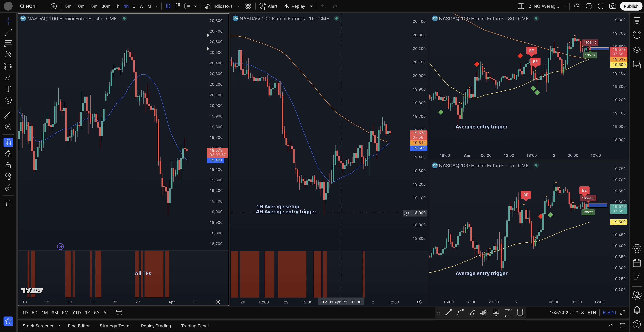The width and height of the screenshot is (644, 332).
Task: Open the layout name dropdown chevron
Action: pos(565,6)
